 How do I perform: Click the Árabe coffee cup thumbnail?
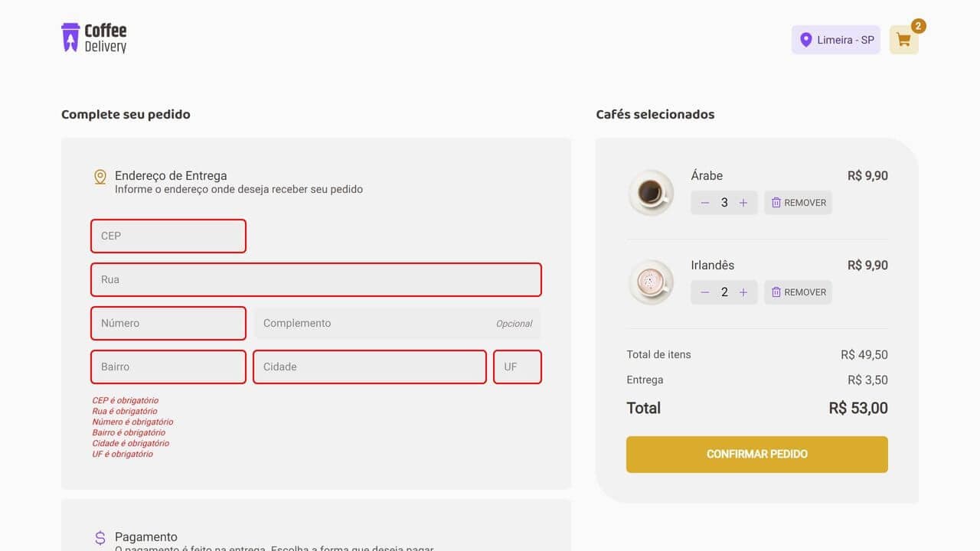(x=651, y=193)
